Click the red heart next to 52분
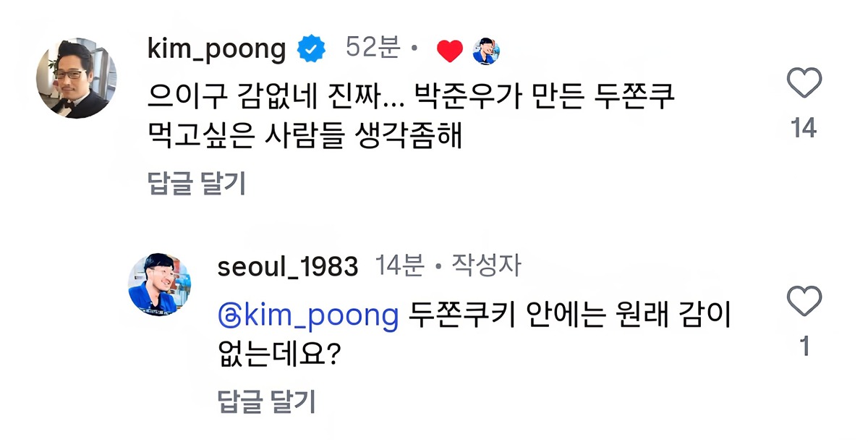Screen dimensions: 868x442 pyautogui.click(x=450, y=51)
